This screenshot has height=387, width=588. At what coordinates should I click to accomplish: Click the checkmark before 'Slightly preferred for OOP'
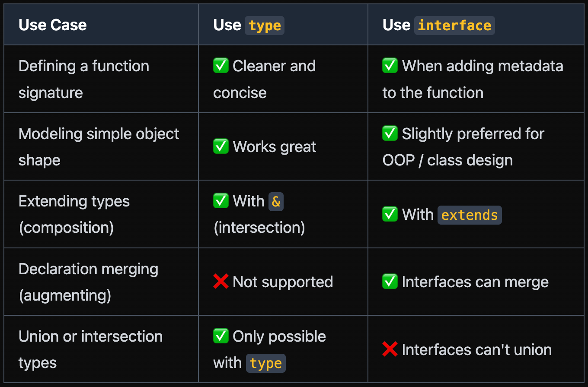click(x=390, y=133)
